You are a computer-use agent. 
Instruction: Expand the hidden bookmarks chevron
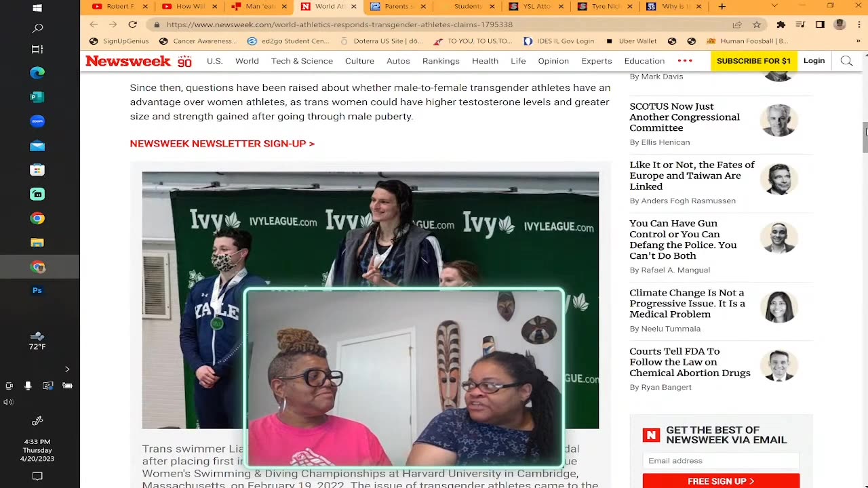click(859, 41)
